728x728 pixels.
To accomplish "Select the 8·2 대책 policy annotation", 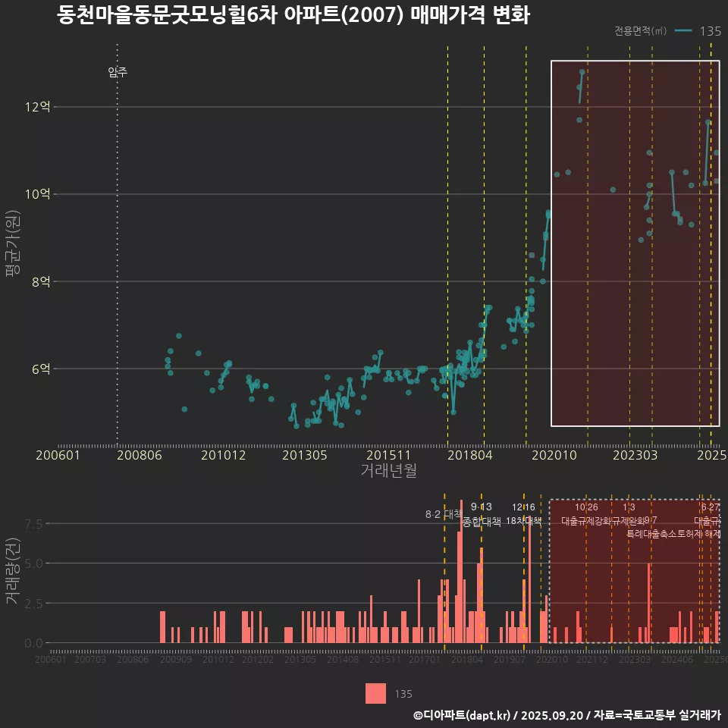I will [444, 514].
